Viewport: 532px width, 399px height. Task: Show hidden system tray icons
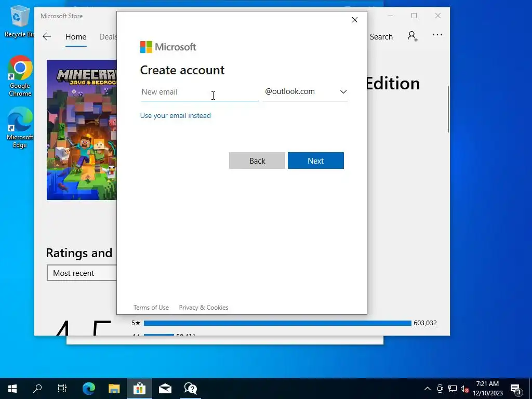pos(428,389)
